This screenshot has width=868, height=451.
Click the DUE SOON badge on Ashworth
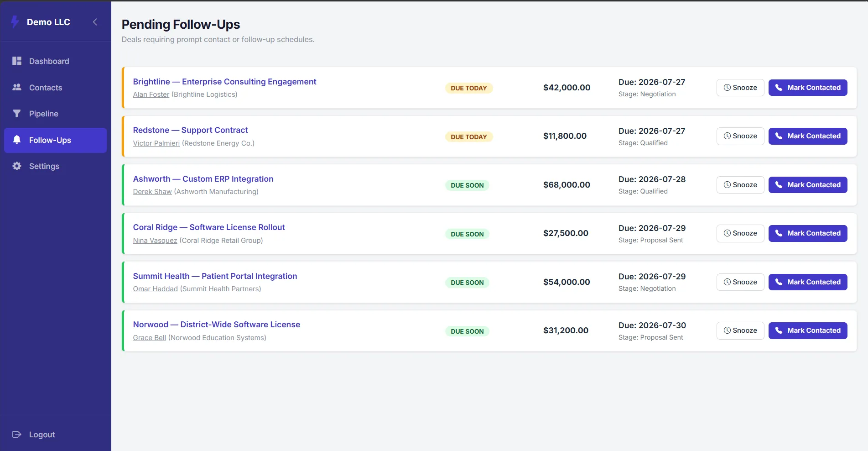(x=467, y=185)
